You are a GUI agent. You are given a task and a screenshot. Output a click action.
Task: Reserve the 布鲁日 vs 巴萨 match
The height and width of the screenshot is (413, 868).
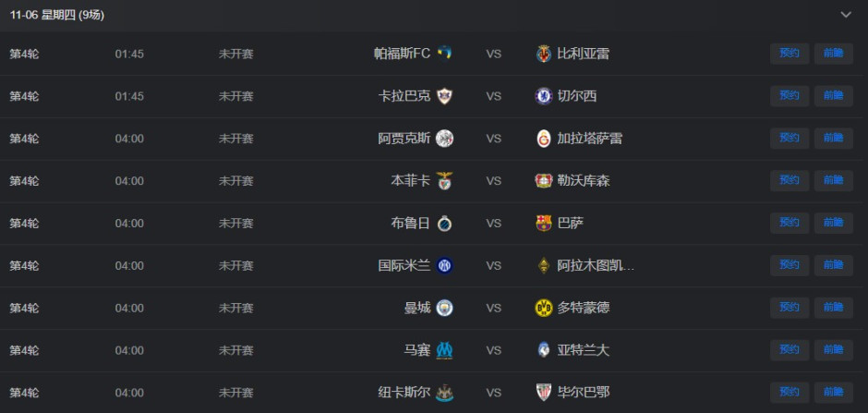[x=790, y=224]
